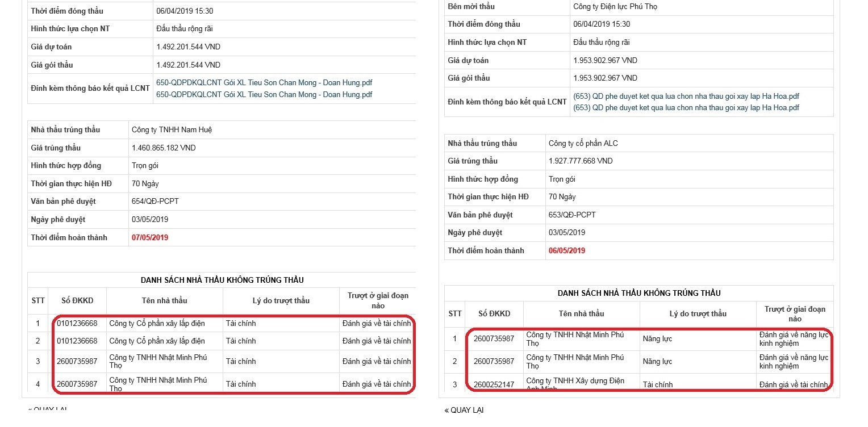Click right table title DANH SÁCH NHÀ THẦU KHÔNG TRÚNG THẦU
This screenshot has height=427, width=868.
click(x=639, y=294)
